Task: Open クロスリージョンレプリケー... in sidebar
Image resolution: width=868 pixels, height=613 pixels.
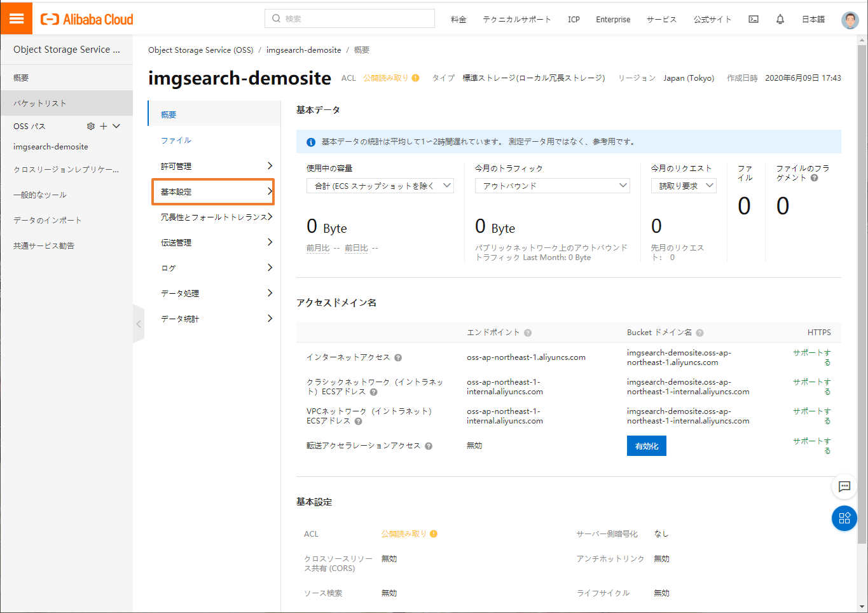Action: click(67, 169)
